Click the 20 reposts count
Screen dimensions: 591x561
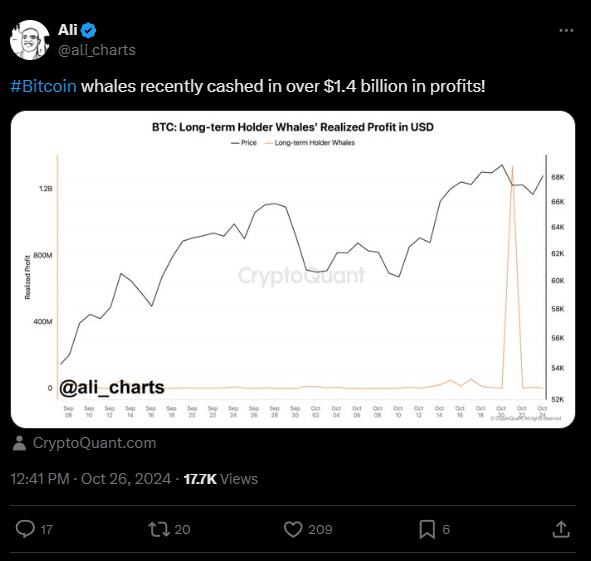pos(182,529)
